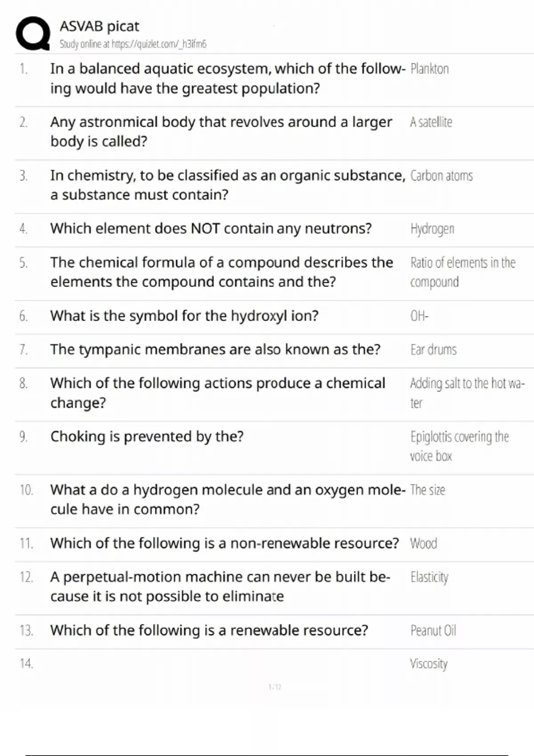Select the ASVAB picat title text
The height and width of the screenshot is (756, 534).
pyautogui.click(x=99, y=26)
